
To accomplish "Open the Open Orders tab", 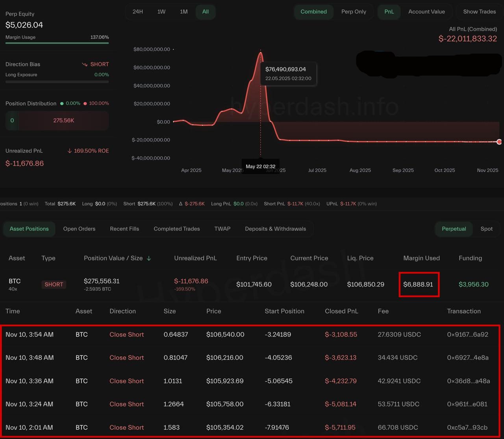I will click(79, 229).
